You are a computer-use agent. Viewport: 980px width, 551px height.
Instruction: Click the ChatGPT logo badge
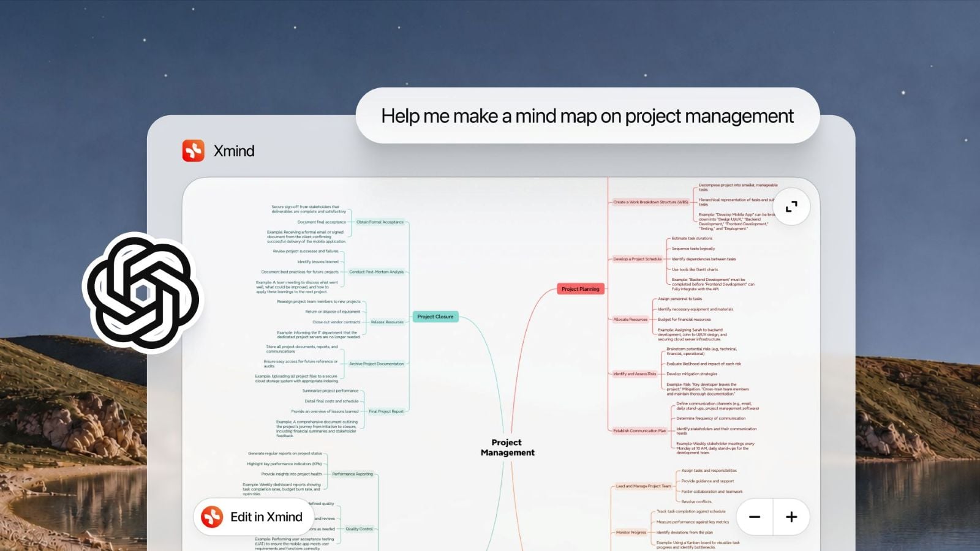tap(143, 293)
